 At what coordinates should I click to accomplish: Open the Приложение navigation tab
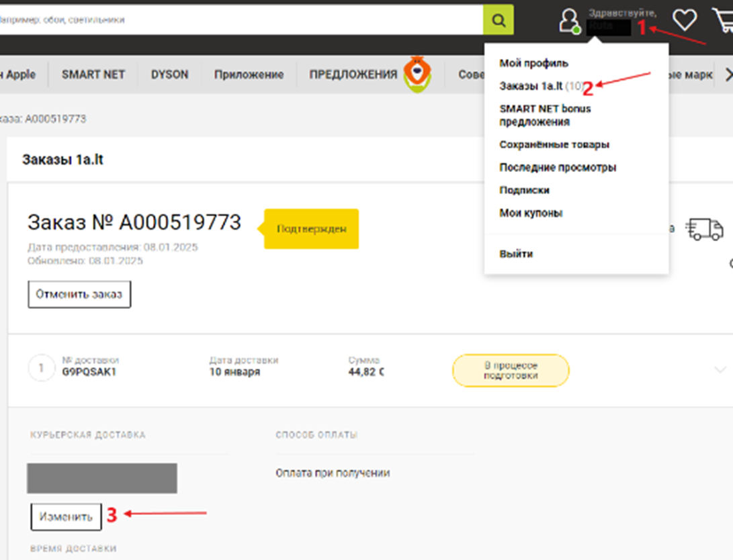coord(249,75)
